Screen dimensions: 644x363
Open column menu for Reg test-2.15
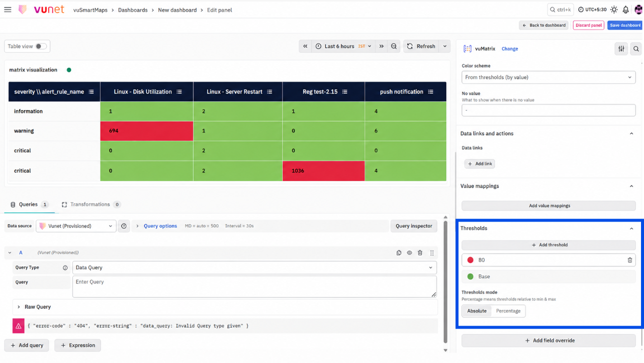pyautogui.click(x=345, y=92)
